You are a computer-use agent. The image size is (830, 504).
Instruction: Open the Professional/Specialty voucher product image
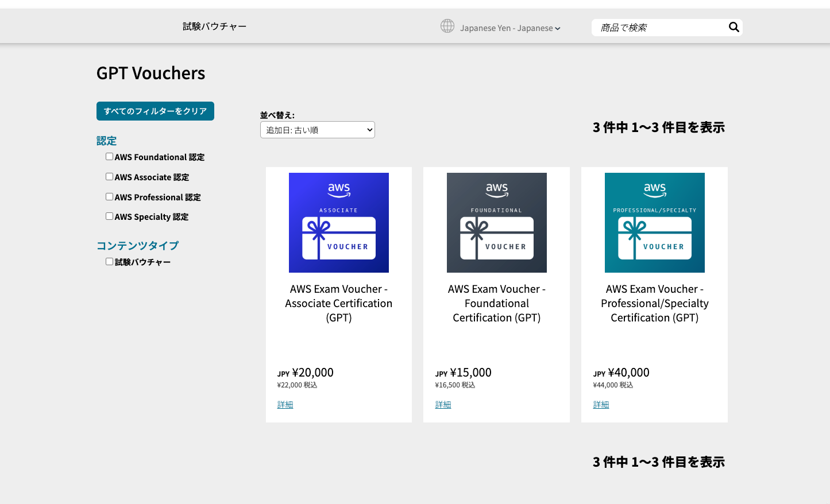tap(655, 223)
